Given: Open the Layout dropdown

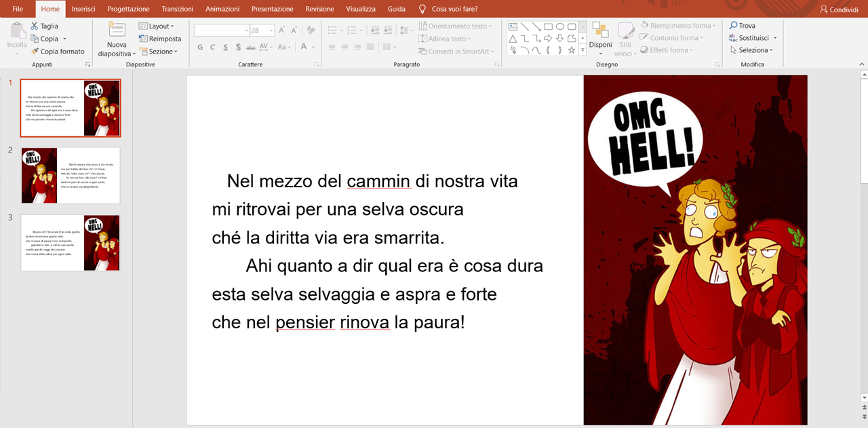Looking at the screenshot, I should coord(157,26).
